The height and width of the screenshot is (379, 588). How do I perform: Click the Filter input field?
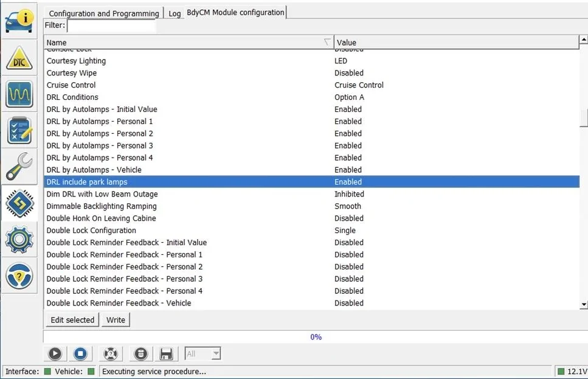tap(112, 26)
